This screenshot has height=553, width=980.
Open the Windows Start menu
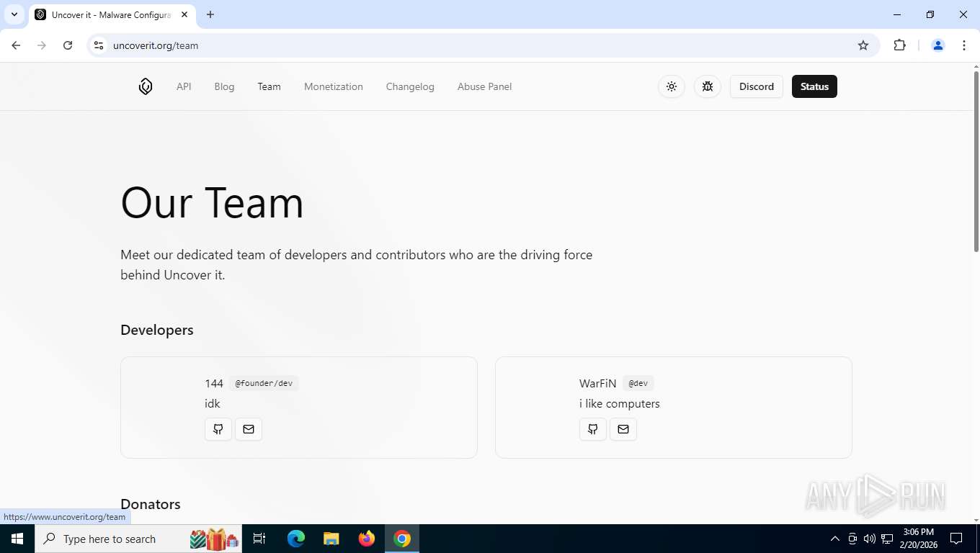pyautogui.click(x=17, y=539)
